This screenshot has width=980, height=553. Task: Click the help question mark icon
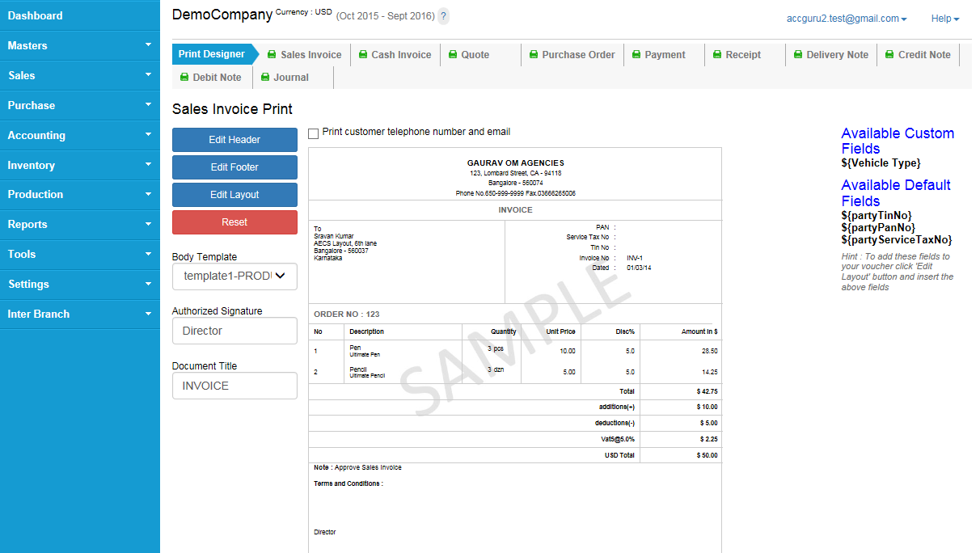pos(443,16)
